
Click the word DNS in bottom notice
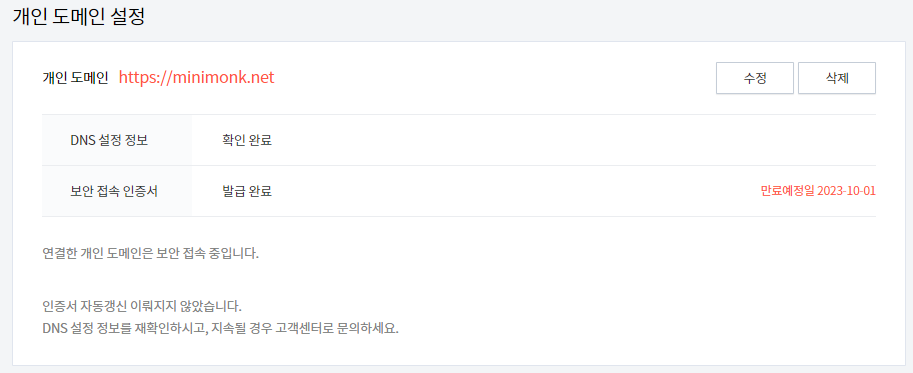54,328
